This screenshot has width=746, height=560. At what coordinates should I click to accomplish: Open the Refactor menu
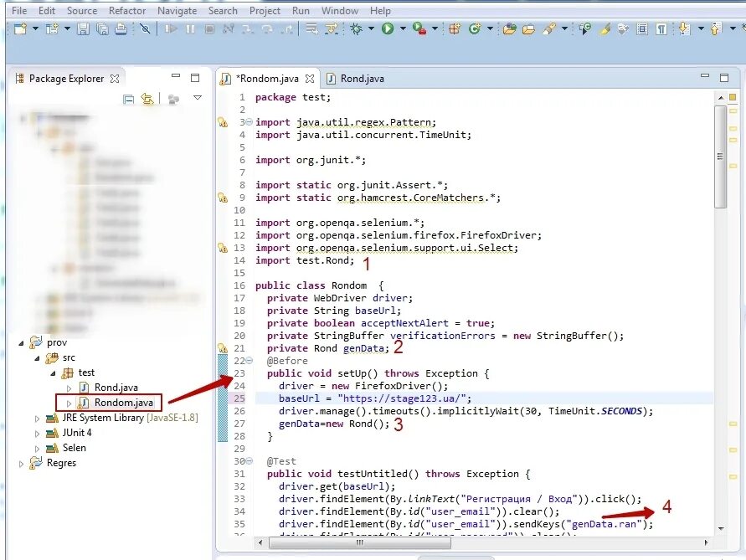click(x=127, y=11)
